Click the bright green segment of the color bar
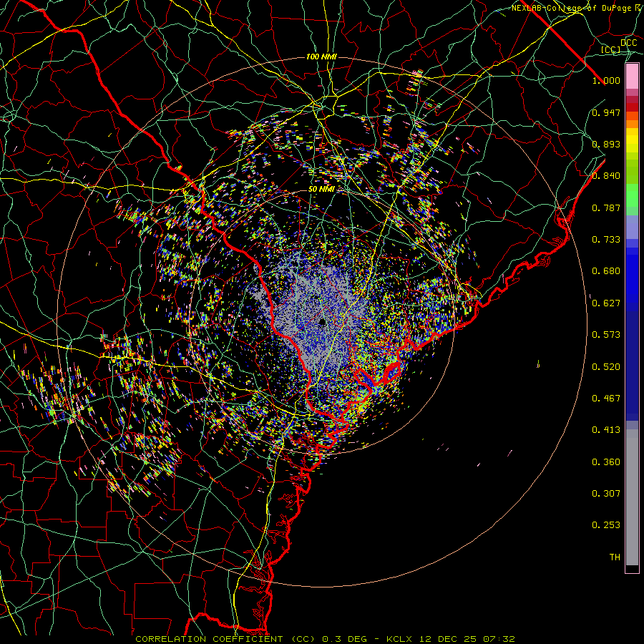This screenshot has width=644, height=644. click(632, 195)
